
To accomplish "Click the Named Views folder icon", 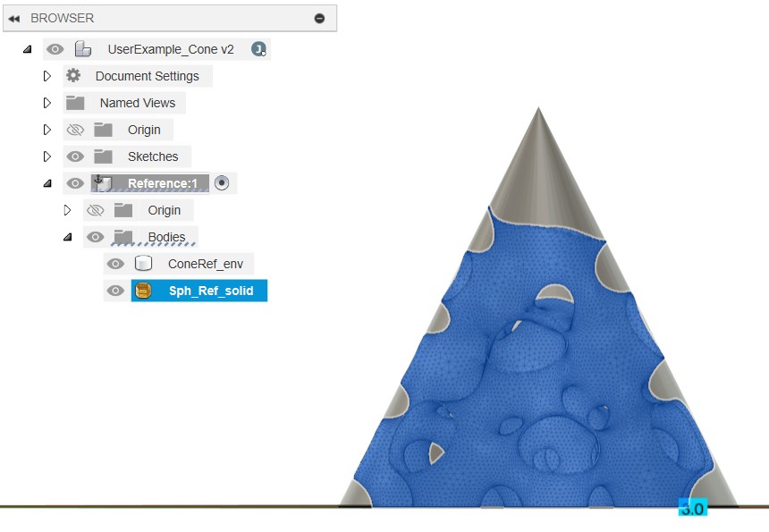I will [x=75, y=103].
